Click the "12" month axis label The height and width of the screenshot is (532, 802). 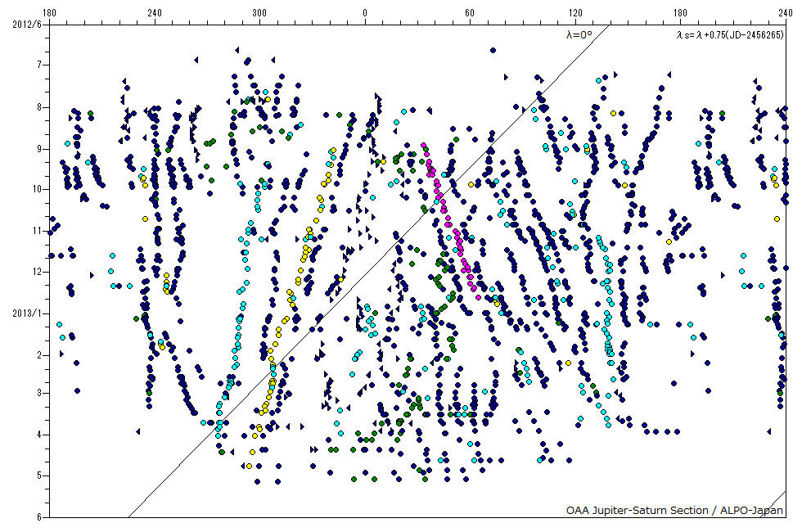click(x=38, y=272)
